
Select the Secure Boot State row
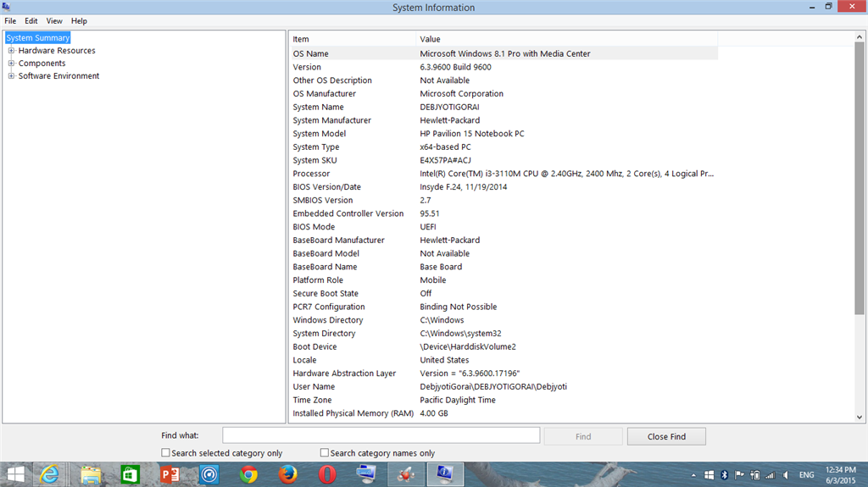click(x=504, y=293)
